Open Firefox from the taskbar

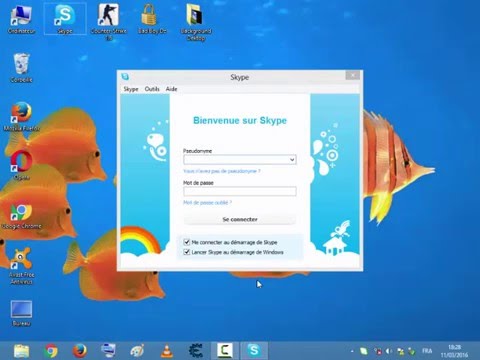point(80,351)
